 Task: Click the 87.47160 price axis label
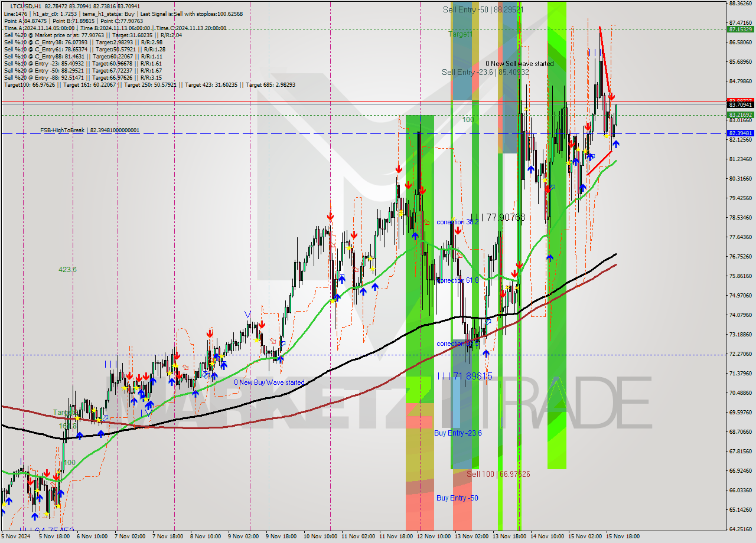[x=740, y=22]
